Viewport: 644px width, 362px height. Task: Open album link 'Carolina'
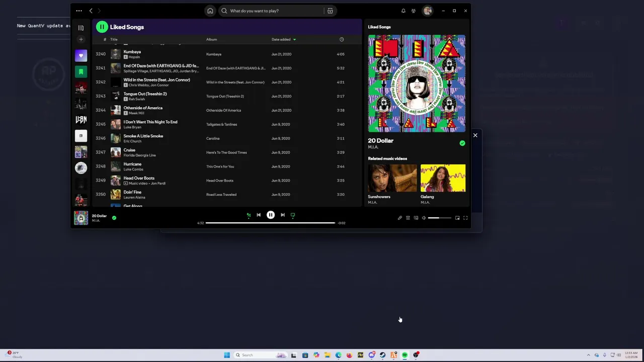click(213, 138)
